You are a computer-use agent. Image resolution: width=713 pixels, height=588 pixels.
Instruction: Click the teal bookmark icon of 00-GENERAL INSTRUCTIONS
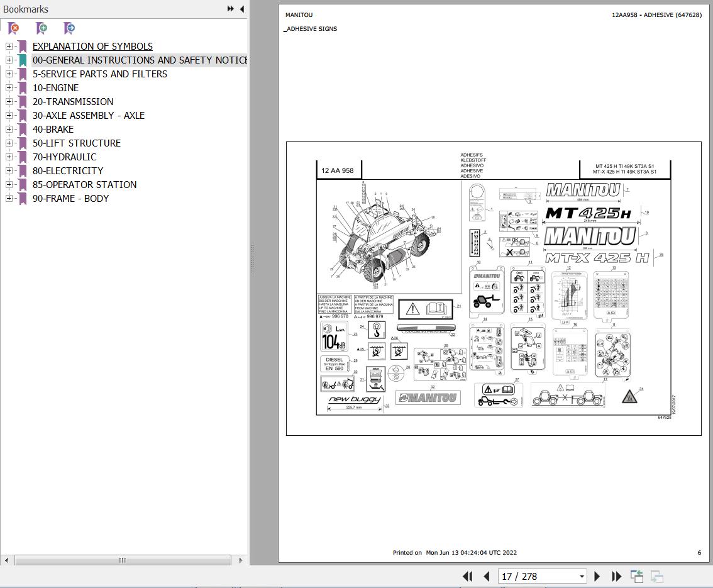[x=22, y=60]
